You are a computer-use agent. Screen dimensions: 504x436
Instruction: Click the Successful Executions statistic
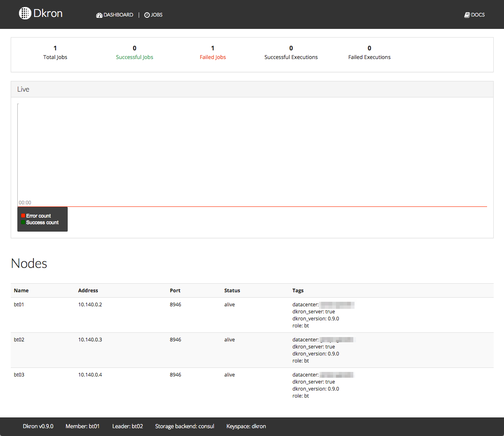click(291, 57)
